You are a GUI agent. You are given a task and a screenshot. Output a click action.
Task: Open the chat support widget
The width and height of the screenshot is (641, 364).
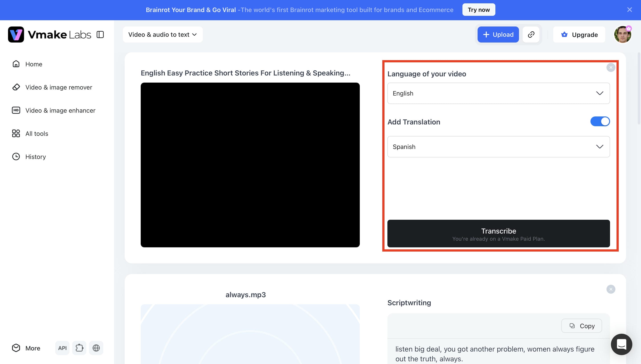pos(621,344)
